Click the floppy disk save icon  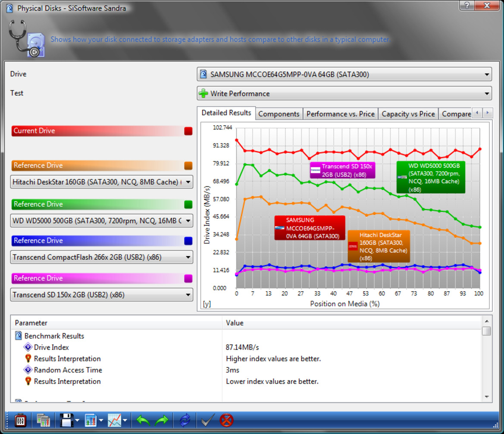[67, 420]
